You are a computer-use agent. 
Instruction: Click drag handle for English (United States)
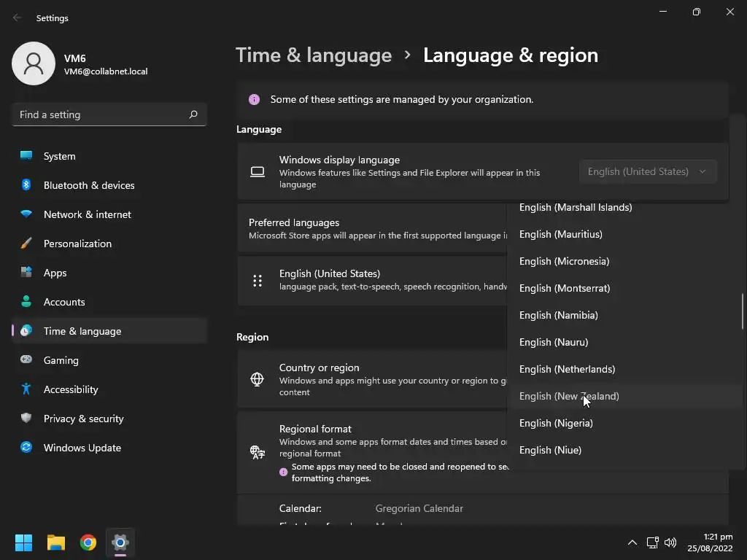click(x=258, y=281)
